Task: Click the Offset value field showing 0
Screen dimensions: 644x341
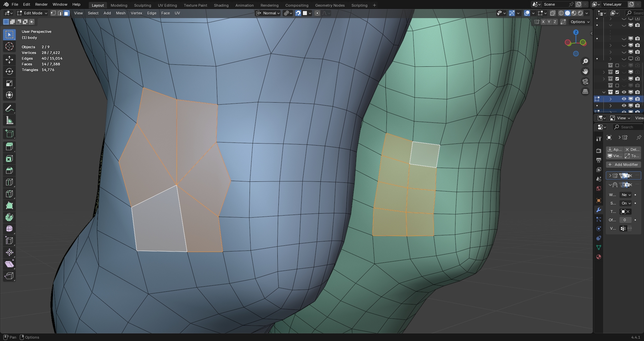Action: click(x=625, y=220)
